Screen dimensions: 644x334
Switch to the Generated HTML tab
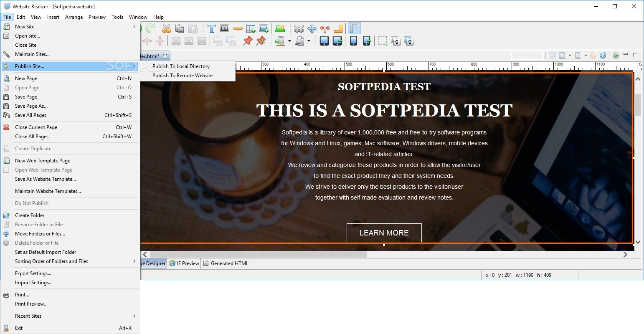[226, 263]
